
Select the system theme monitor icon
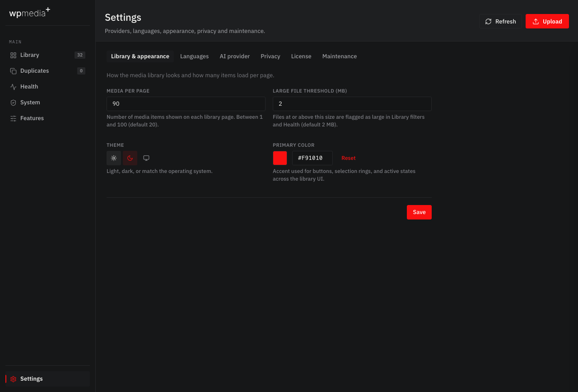(x=146, y=158)
